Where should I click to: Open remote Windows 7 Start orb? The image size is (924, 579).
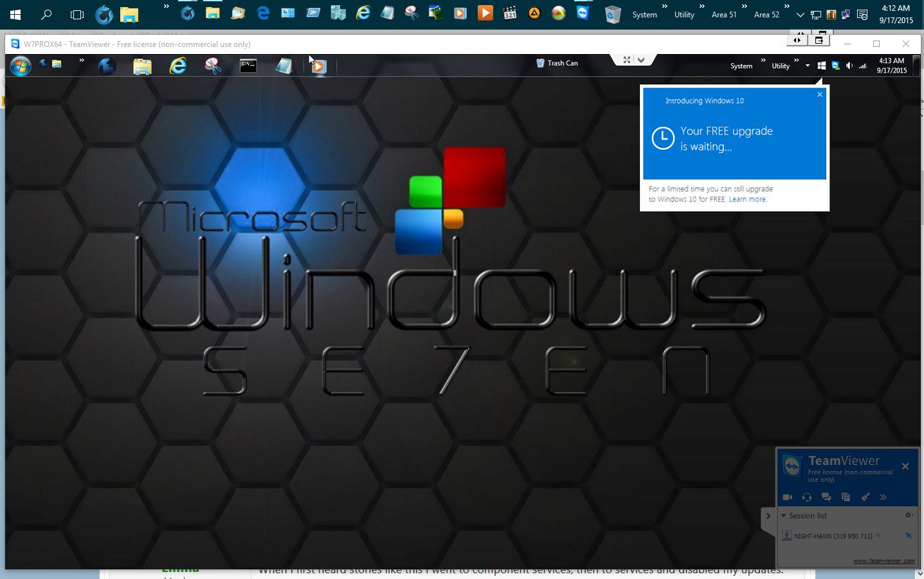pyautogui.click(x=21, y=66)
